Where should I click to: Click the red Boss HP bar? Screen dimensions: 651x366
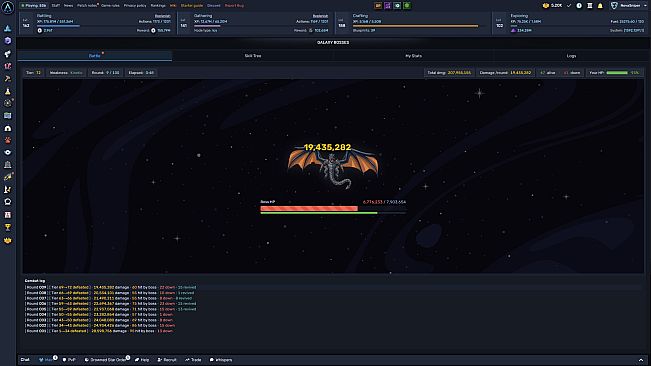coord(309,208)
